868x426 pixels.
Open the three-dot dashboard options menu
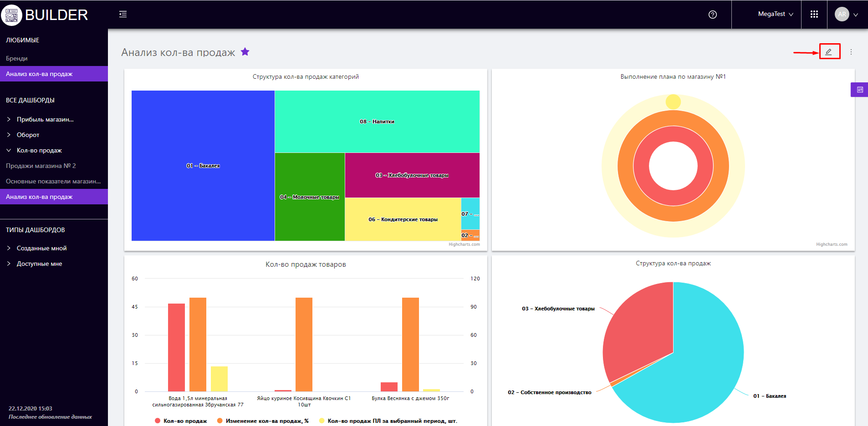[851, 52]
